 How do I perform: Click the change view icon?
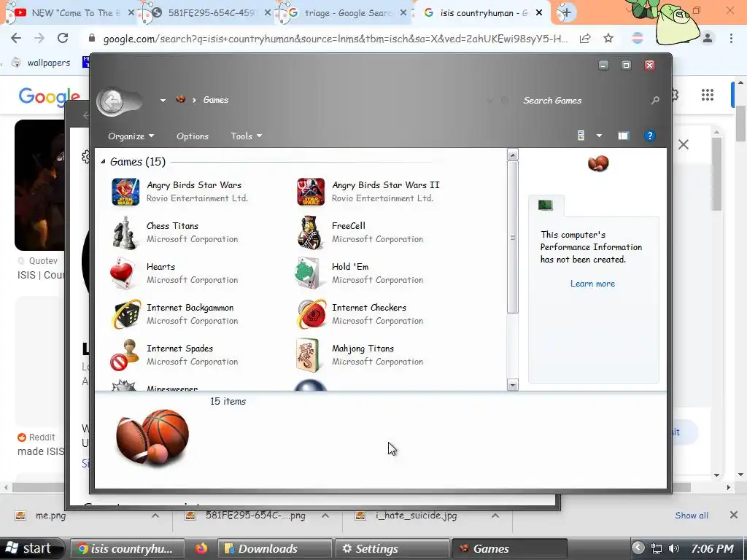[581, 136]
